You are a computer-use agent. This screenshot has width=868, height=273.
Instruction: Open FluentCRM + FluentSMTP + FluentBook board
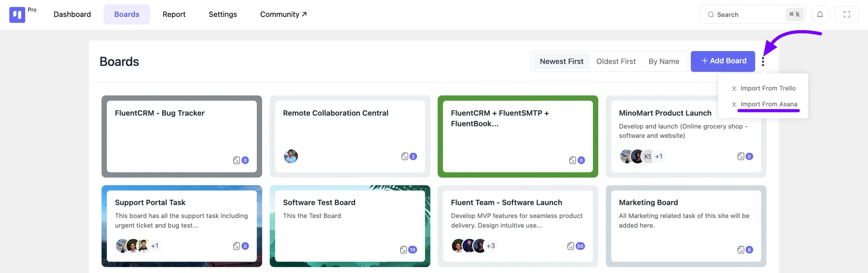tap(518, 136)
